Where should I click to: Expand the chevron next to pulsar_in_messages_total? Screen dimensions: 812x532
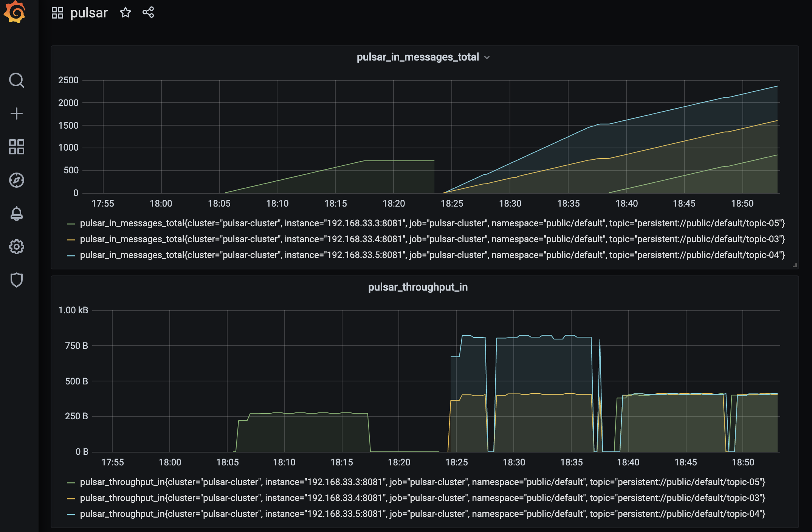(487, 58)
